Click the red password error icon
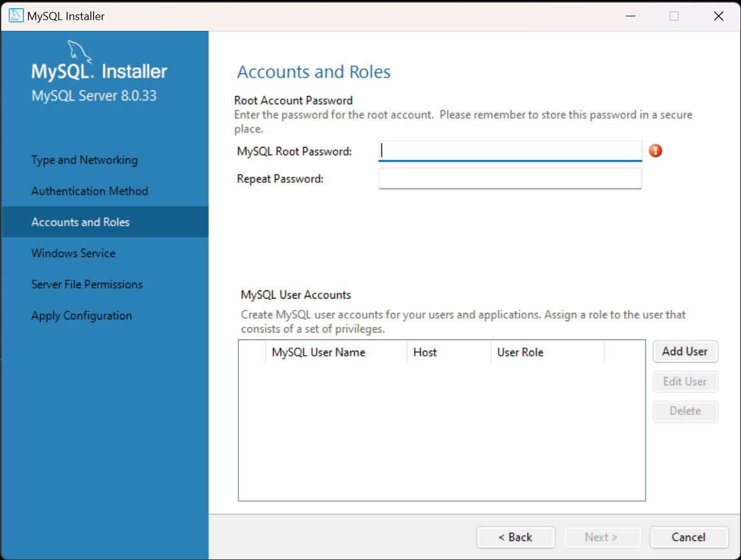 coord(656,151)
